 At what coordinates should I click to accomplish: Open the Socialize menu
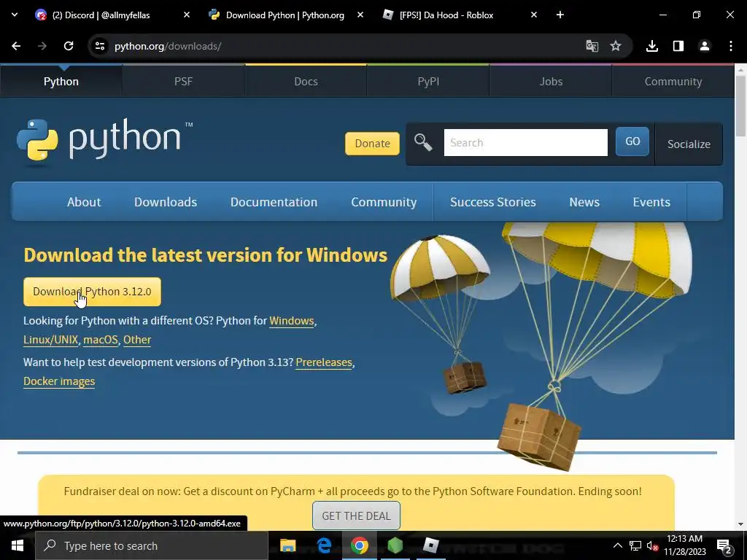[x=689, y=144]
